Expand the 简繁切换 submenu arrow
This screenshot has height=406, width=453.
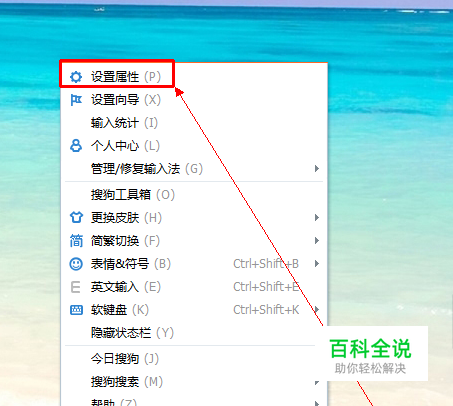click(x=317, y=241)
